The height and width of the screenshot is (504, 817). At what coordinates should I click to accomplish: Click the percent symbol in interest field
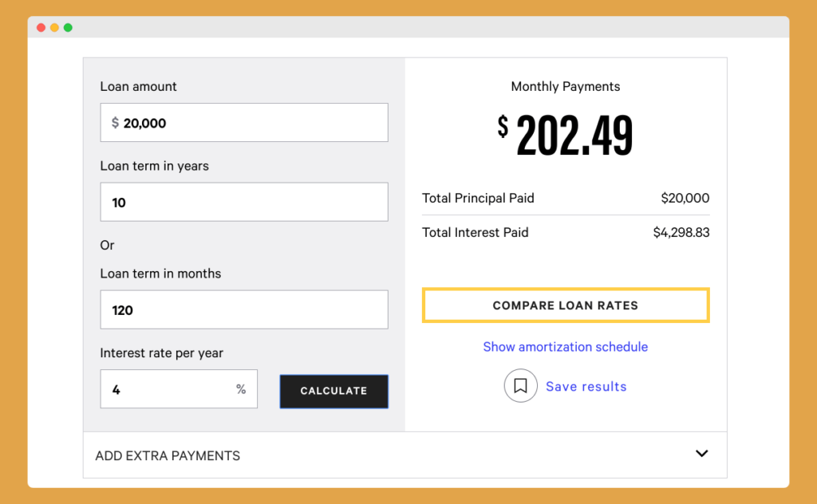click(241, 389)
